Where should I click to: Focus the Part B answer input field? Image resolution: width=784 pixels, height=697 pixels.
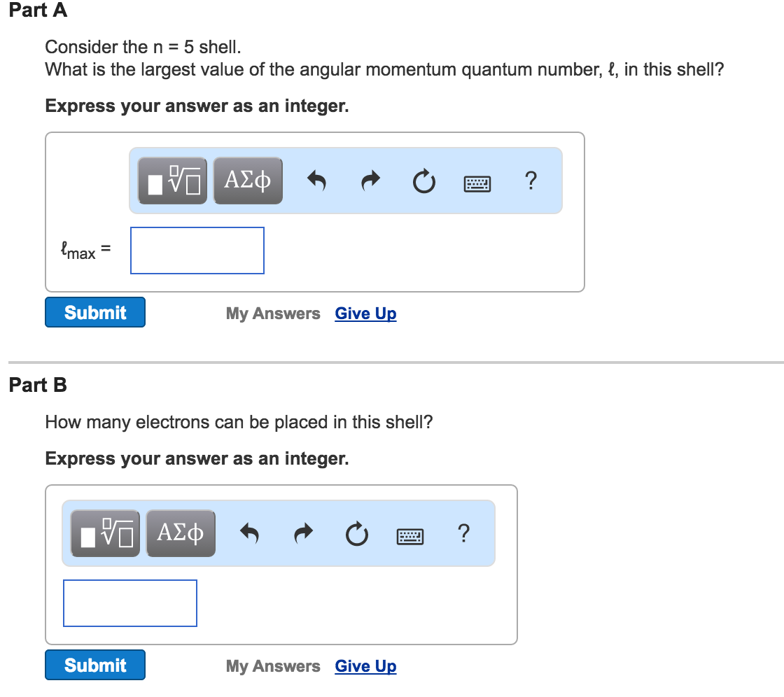tap(130, 603)
